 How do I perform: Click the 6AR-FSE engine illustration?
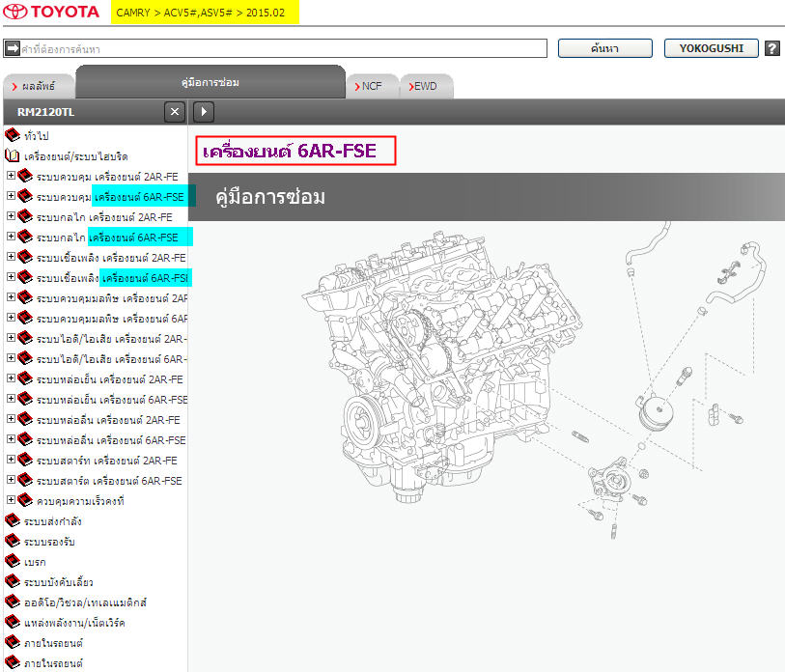(x=442, y=366)
